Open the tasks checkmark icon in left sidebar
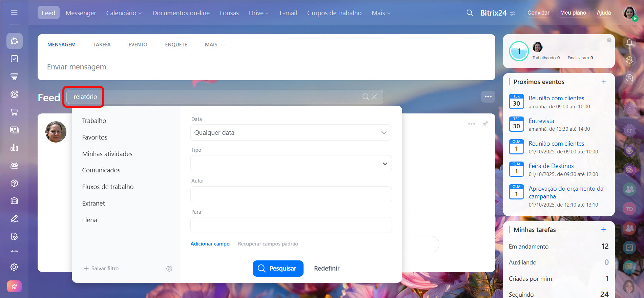This screenshot has height=298, width=644. pos(14,59)
